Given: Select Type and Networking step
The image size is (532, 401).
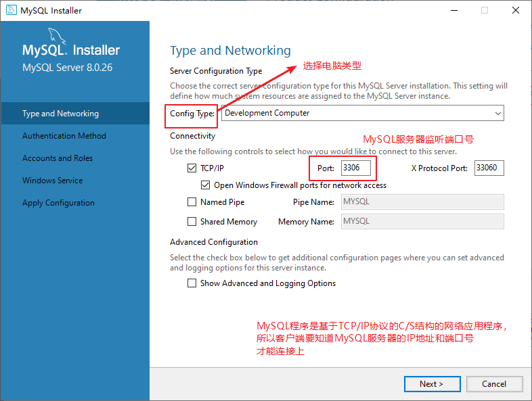Looking at the screenshot, I should coord(75,114).
